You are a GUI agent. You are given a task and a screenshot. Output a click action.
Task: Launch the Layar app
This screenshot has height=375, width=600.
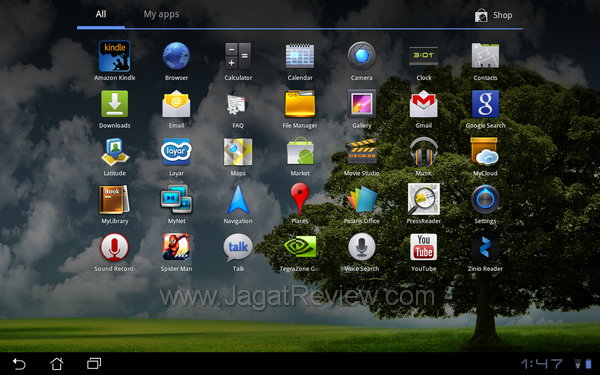pyautogui.click(x=176, y=152)
